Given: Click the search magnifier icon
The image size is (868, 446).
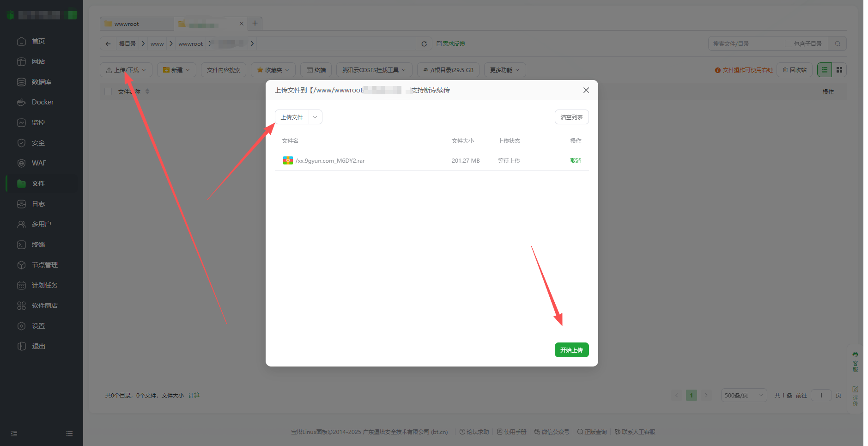Looking at the screenshot, I should [838, 44].
